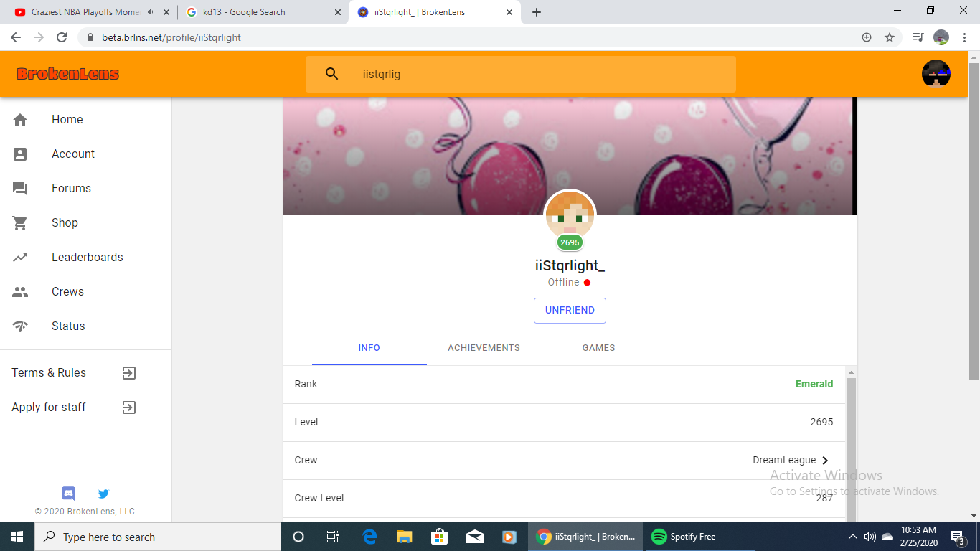
Task: Select the Info tab
Action: [369, 348]
